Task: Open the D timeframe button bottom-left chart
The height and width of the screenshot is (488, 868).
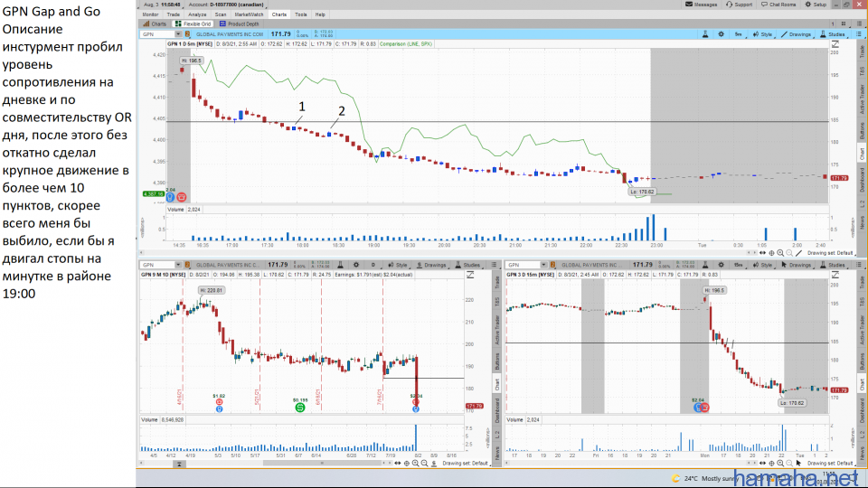Action: pos(373,265)
